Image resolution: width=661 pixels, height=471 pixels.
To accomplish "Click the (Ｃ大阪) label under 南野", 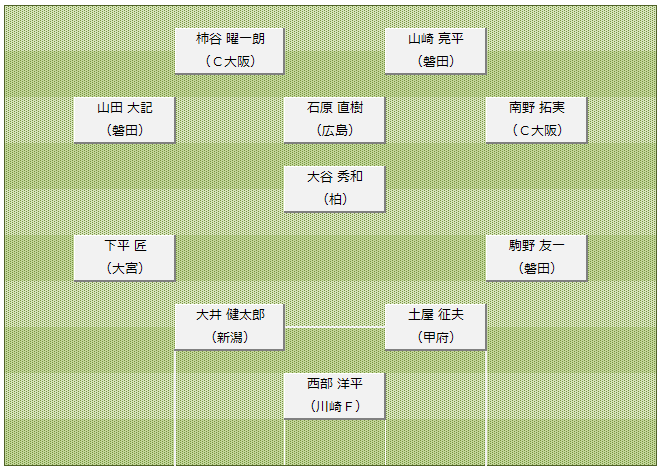I will [537, 130].
